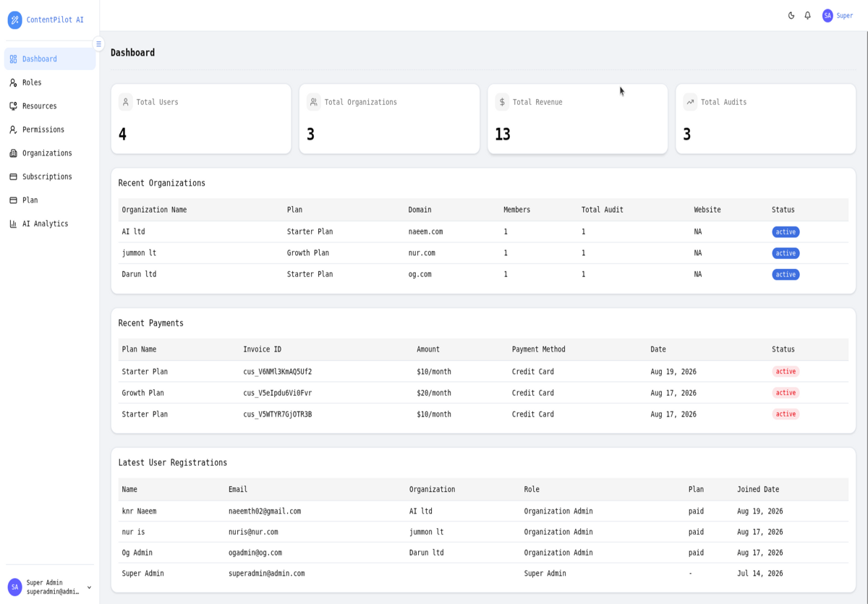This screenshot has width=868, height=604.
Task: Toggle dark mode with the moon icon
Action: tap(791, 15)
